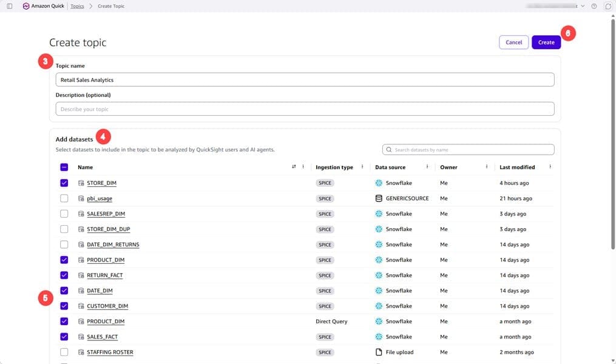Click the Snowflake icon in the CUSTOMER_DIM row
This screenshot has height=364, width=616.
click(x=379, y=306)
